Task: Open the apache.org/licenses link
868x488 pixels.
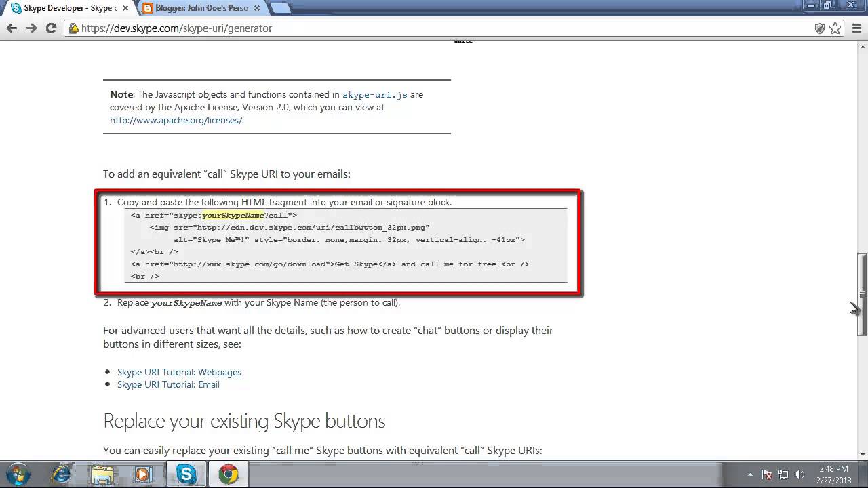Action: [x=177, y=120]
